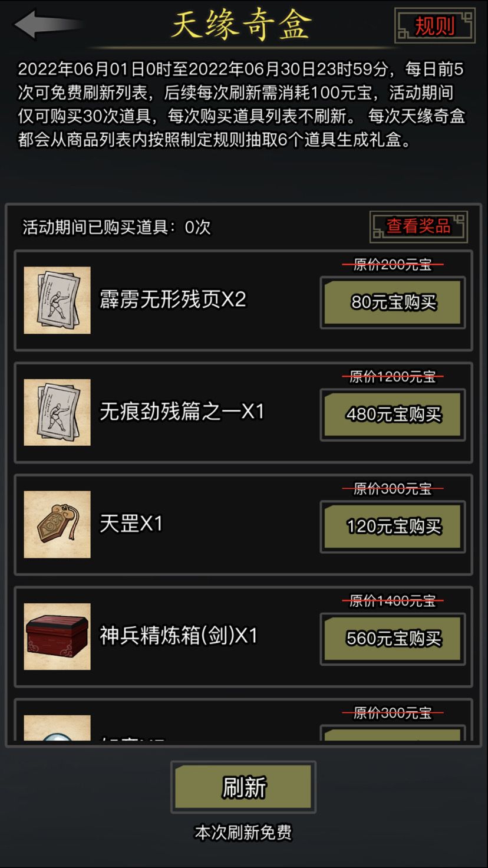This screenshot has width=488, height=868.
Task: Buy item with 80元宝购买 button
Action: point(393,303)
